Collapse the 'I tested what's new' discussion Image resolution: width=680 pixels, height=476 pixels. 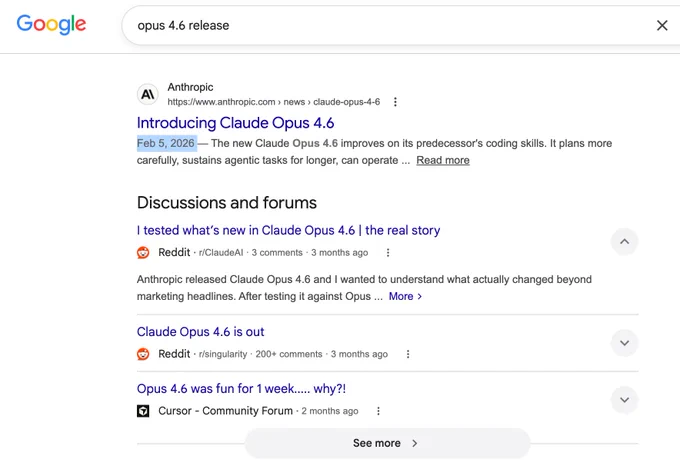(x=624, y=242)
